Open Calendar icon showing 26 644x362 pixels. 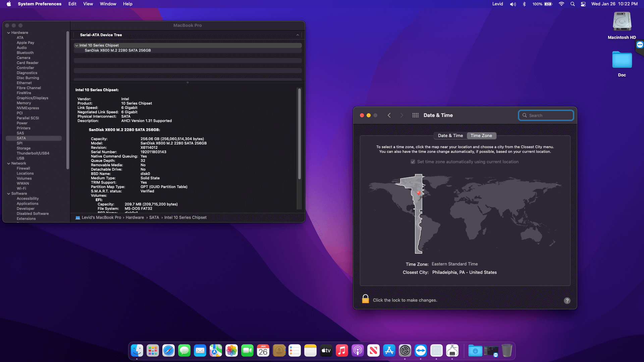(263, 351)
